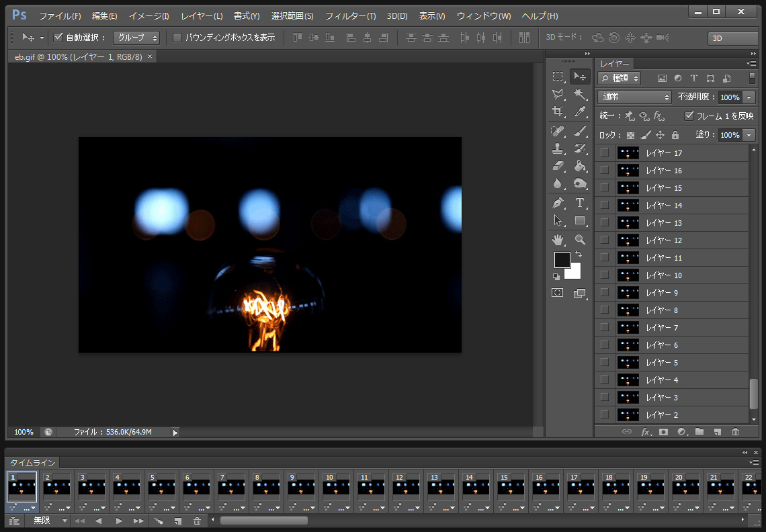Open the グループ auto-select dropdown

(136, 38)
